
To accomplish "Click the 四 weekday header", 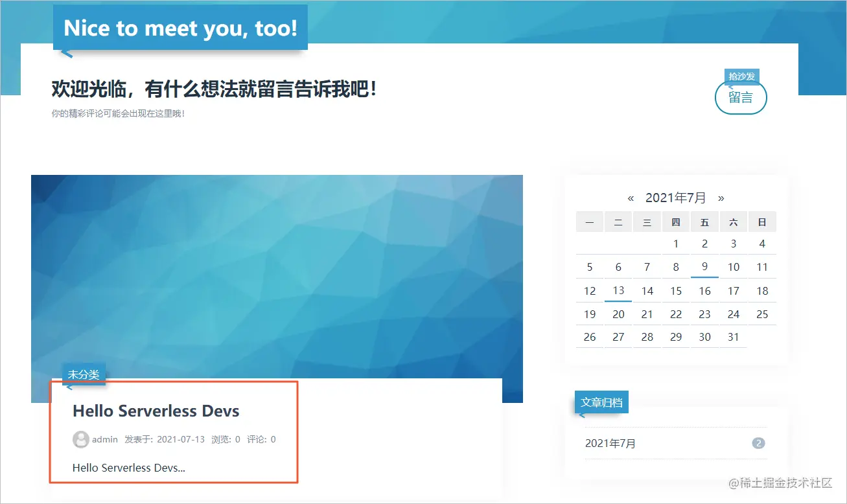I will coord(676,222).
